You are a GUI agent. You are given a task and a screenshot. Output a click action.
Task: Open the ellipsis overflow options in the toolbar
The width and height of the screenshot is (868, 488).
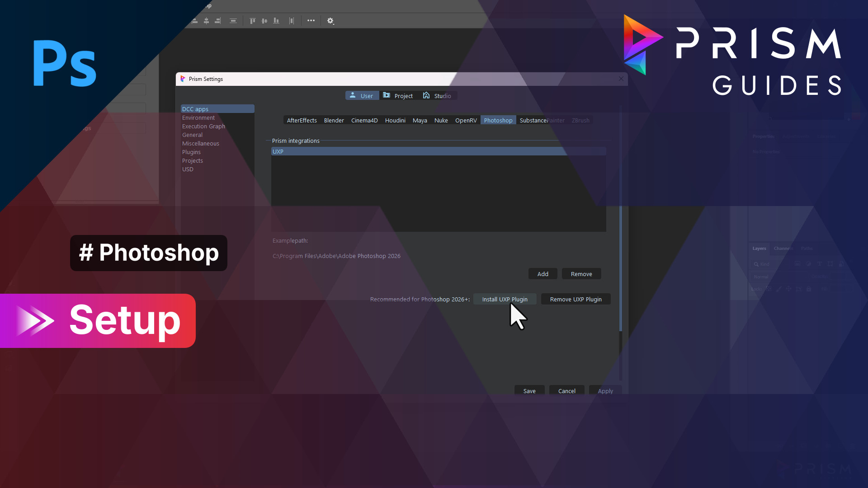pyautogui.click(x=311, y=21)
